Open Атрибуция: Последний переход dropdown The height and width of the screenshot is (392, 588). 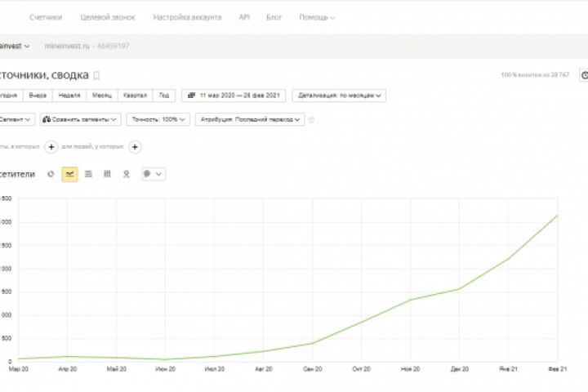coord(249,119)
